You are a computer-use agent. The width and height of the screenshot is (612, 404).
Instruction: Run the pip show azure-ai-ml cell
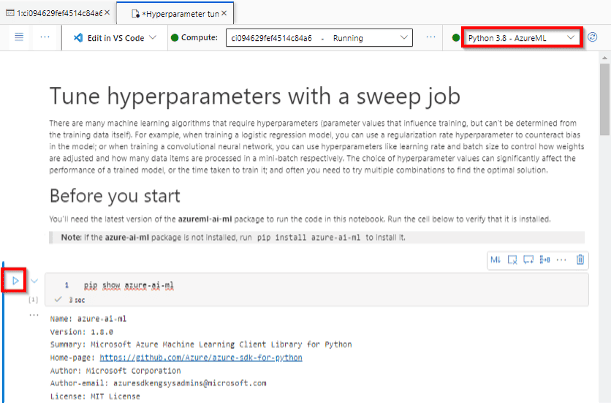point(15,280)
